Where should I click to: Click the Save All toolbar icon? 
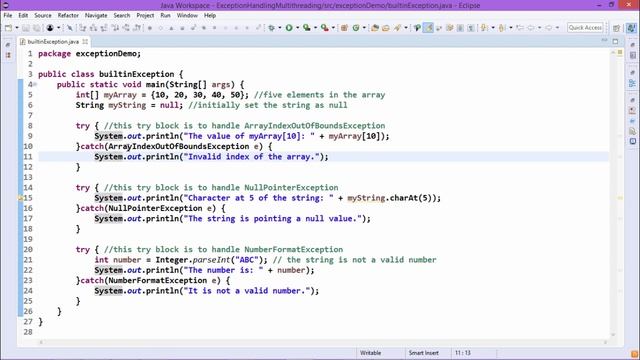37,28
